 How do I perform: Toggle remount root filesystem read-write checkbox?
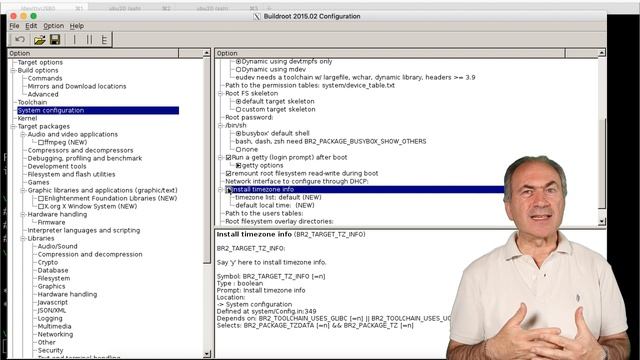coord(229,173)
